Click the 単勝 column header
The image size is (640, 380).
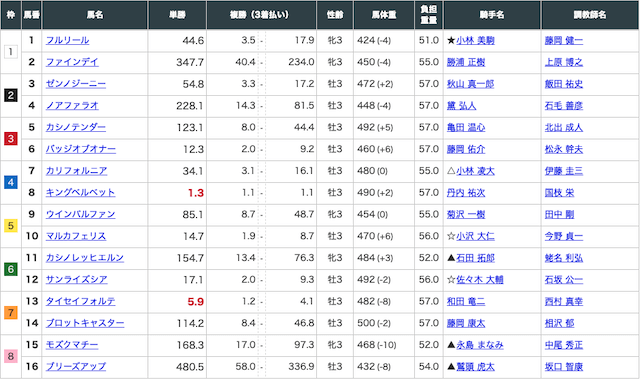[x=177, y=15]
